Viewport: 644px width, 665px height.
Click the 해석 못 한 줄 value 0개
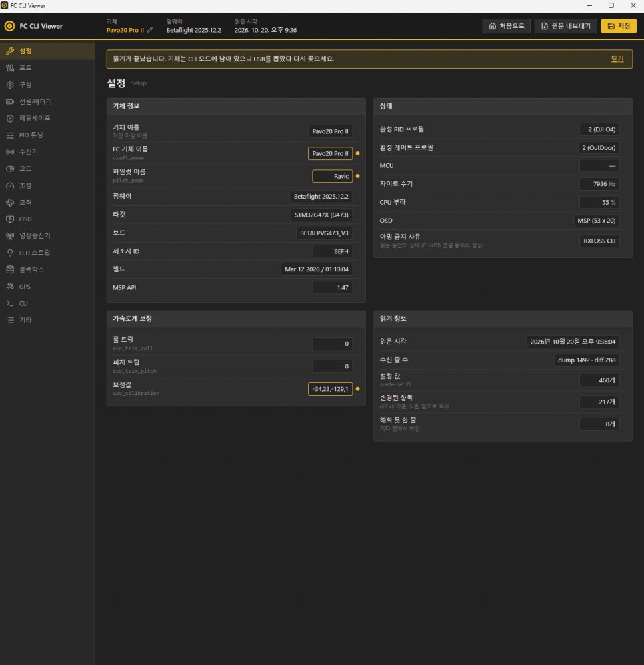[599, 424]
